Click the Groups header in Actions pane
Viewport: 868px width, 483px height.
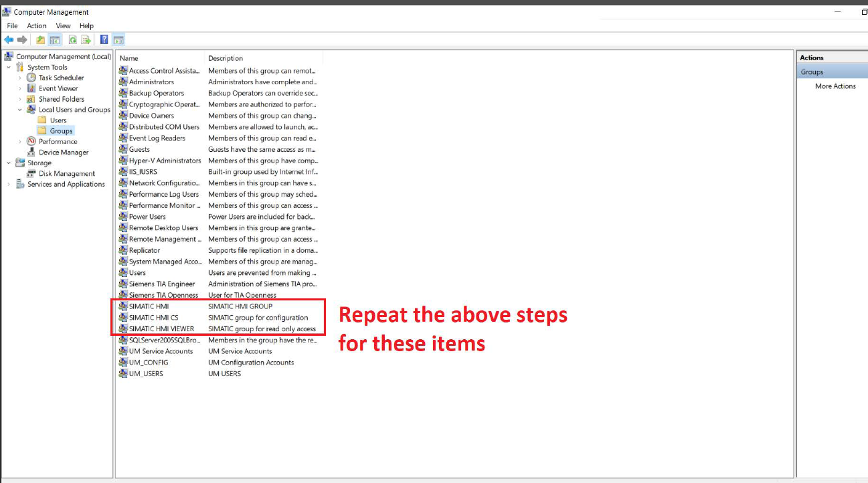832,72
